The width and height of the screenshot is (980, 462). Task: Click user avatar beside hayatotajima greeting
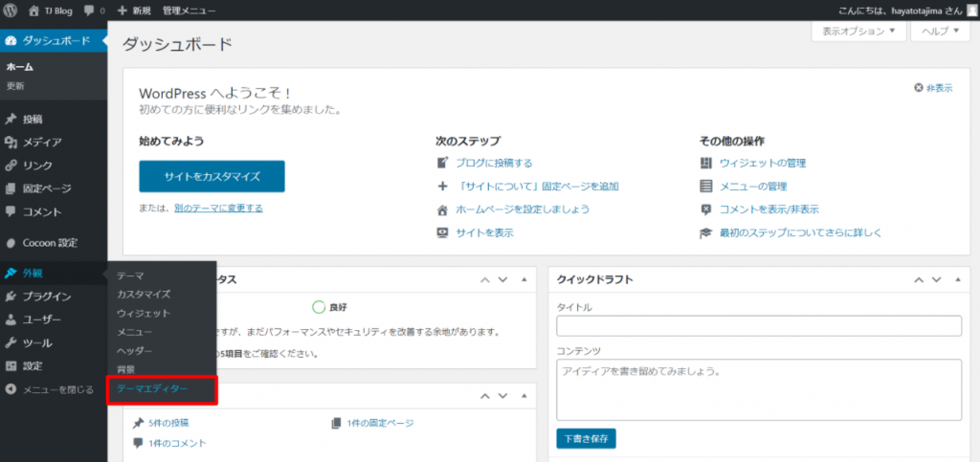(x=970, y=11)
